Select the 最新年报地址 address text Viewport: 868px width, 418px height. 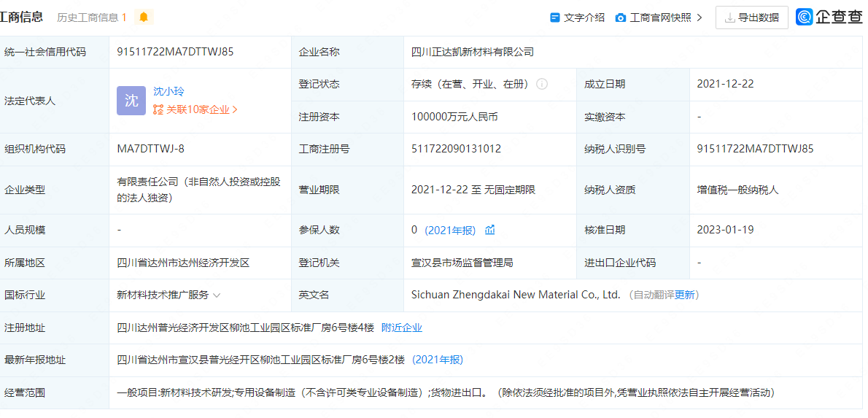pos(261,360)
